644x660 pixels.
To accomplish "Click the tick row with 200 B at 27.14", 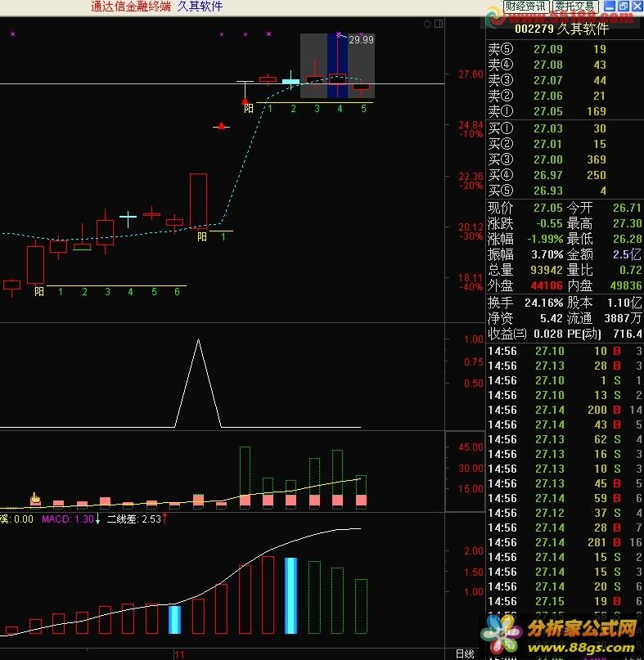I will (565, 410).
